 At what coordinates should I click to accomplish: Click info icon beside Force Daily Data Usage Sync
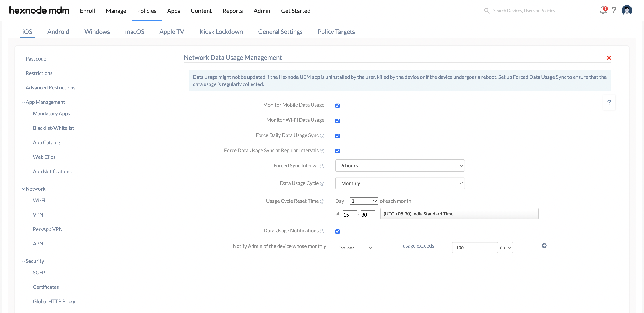pyautogui.click(x=322, y=136)
